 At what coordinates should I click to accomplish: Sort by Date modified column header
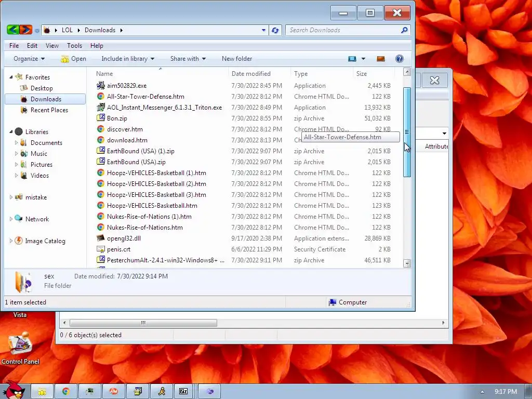pos(259,74)
